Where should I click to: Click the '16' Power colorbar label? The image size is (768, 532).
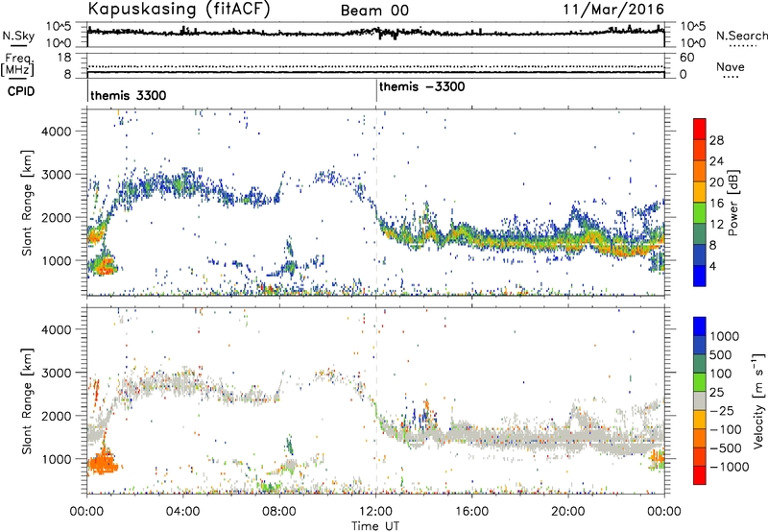[x=716, y=204]
